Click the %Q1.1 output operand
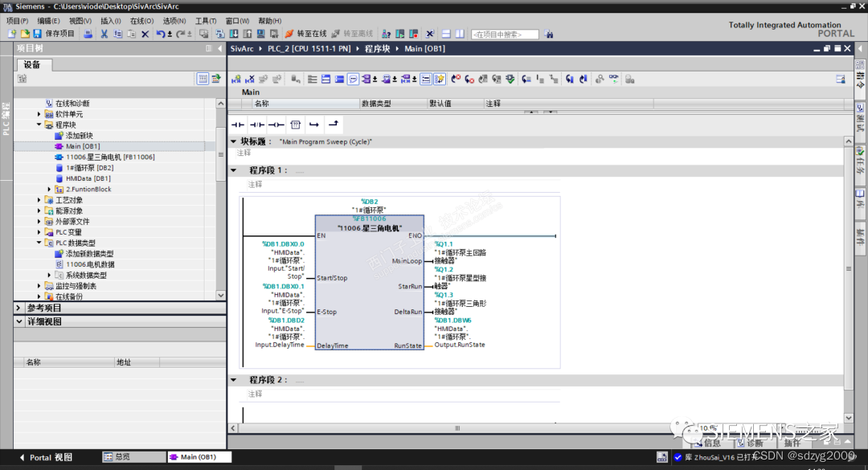The width and height of the screenshot is (868, 470). tap(444, 244)
